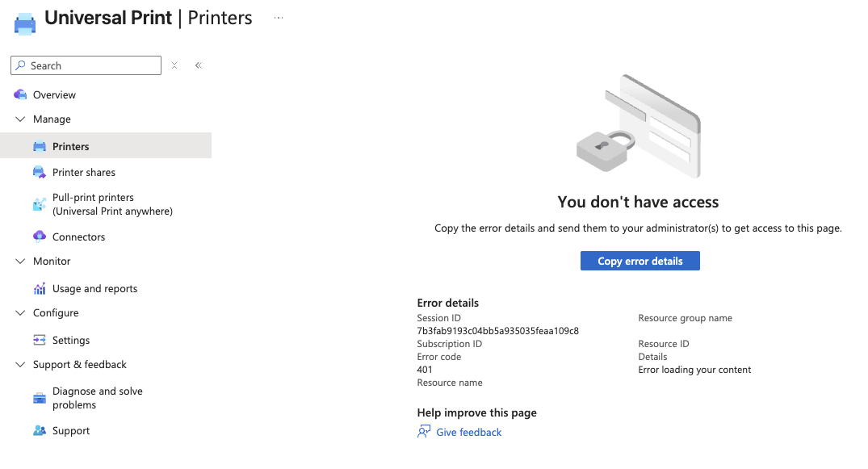The height and width of the screenshot is (469, 868).
Task: Click the Printers icon in sidebar
Action: pyautogui.click(x=40, y=147)
